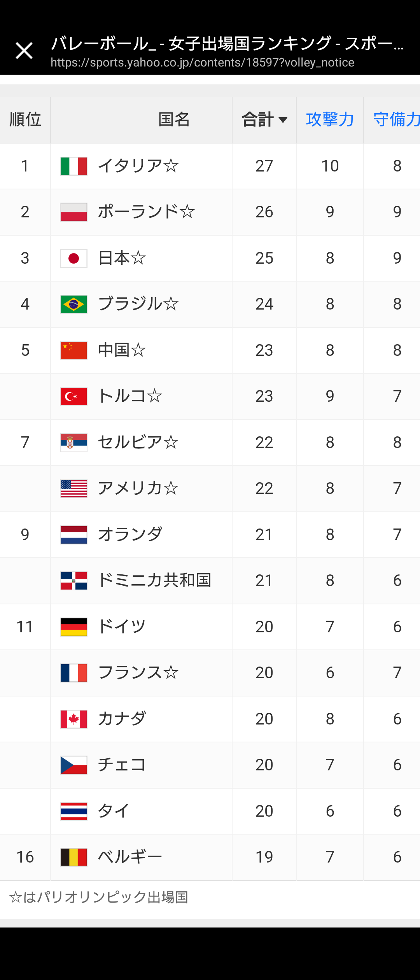Screen dimensions: 420x980
Task: Select the フランス☆ country name
Action: click(x=138, y=673)
